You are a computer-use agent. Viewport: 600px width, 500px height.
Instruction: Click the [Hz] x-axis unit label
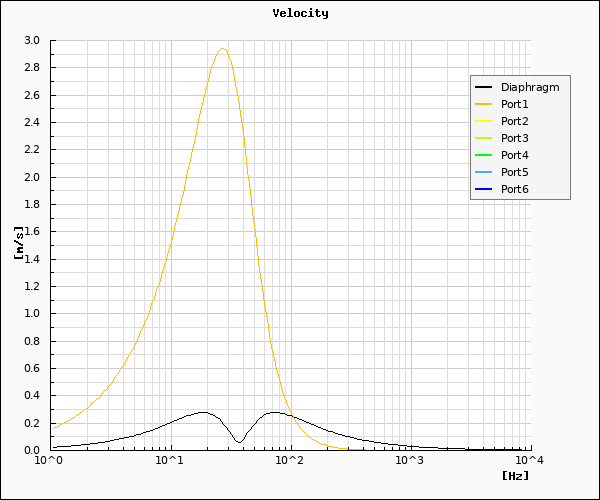[x=515, y=475]
